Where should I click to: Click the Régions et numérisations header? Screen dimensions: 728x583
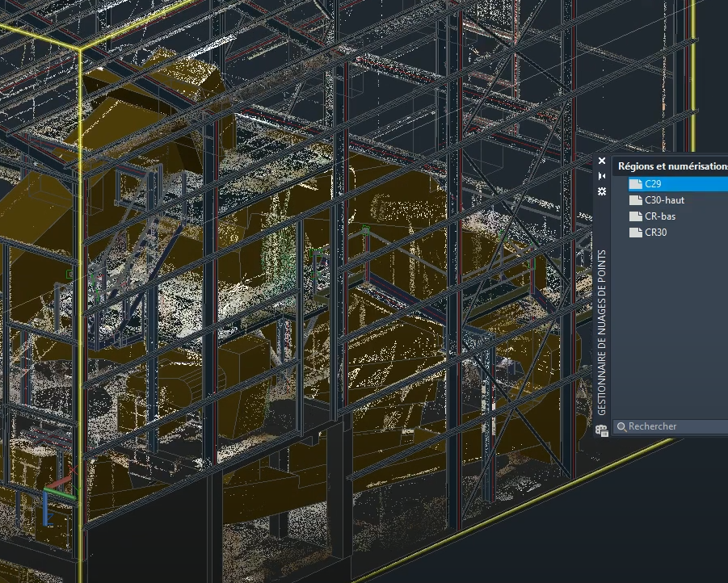(x=671, y=167)
